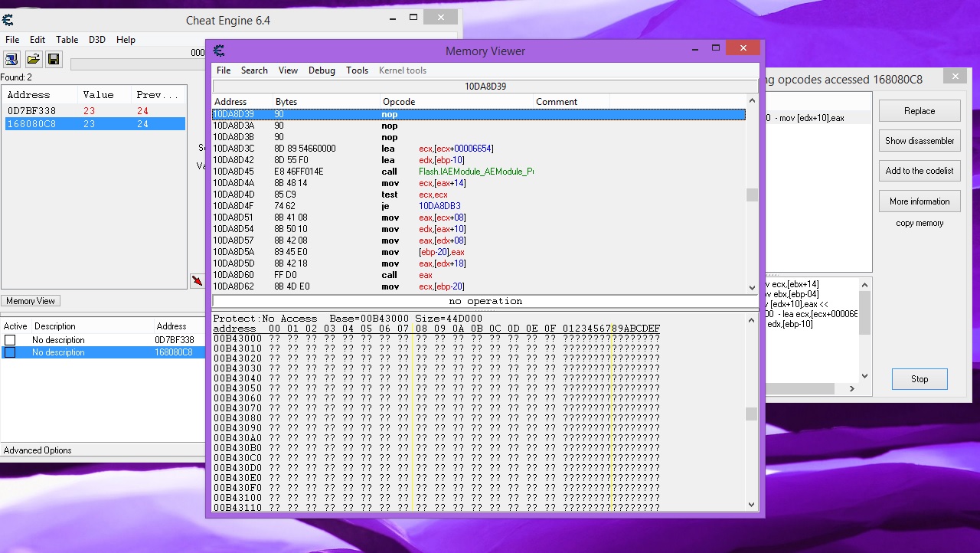Click More information button
The width and height of the screenshot is (980, 553).
pos(920,201)
